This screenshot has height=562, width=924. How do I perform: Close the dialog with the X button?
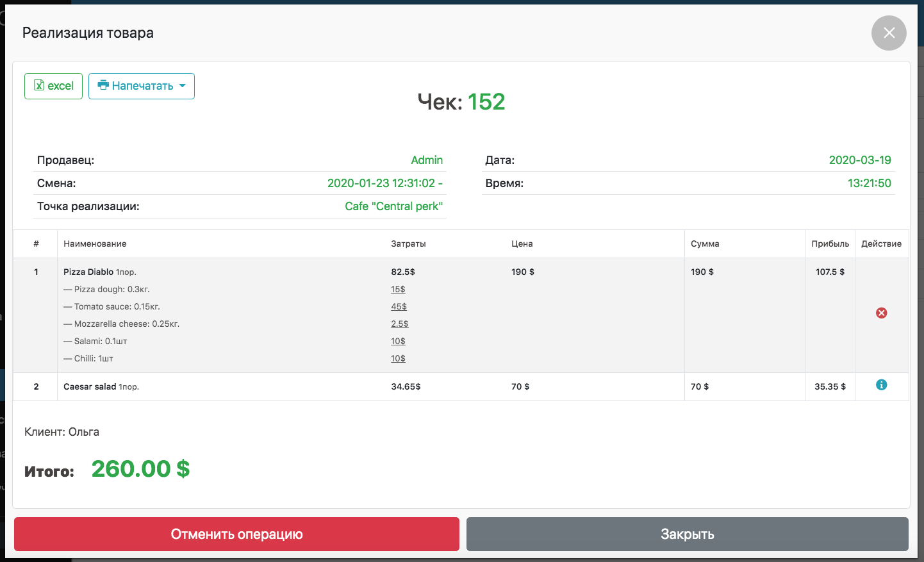[x=889, y=33]
